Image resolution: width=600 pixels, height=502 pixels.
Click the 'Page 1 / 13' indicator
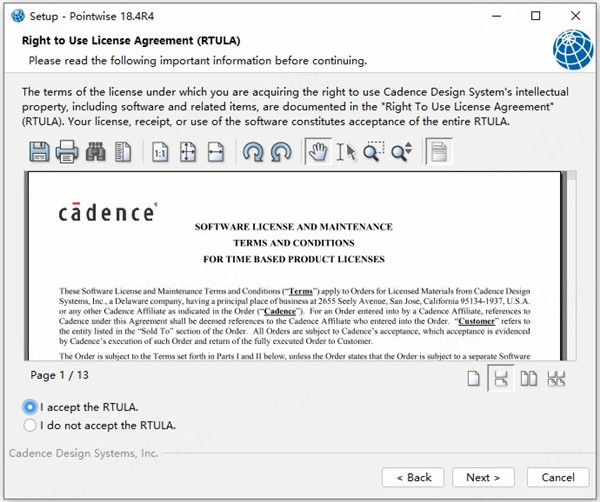59,375
